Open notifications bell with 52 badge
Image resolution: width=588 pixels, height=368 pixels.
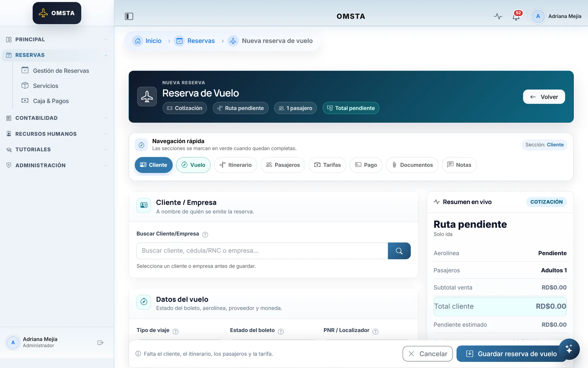(516, 16)
